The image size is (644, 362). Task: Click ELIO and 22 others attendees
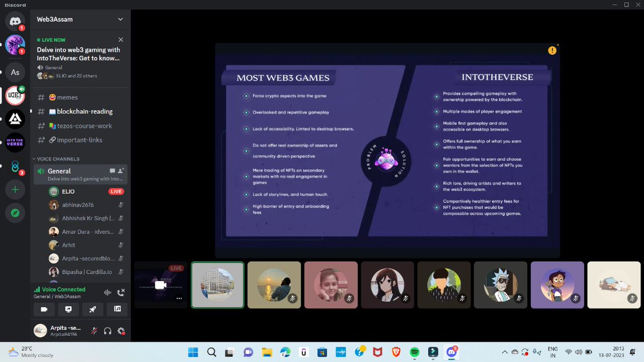67,76
